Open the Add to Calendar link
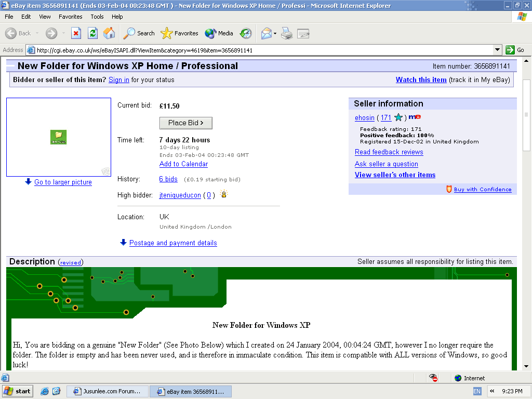This screenshot has height=399, width=532. click(183, 164)
